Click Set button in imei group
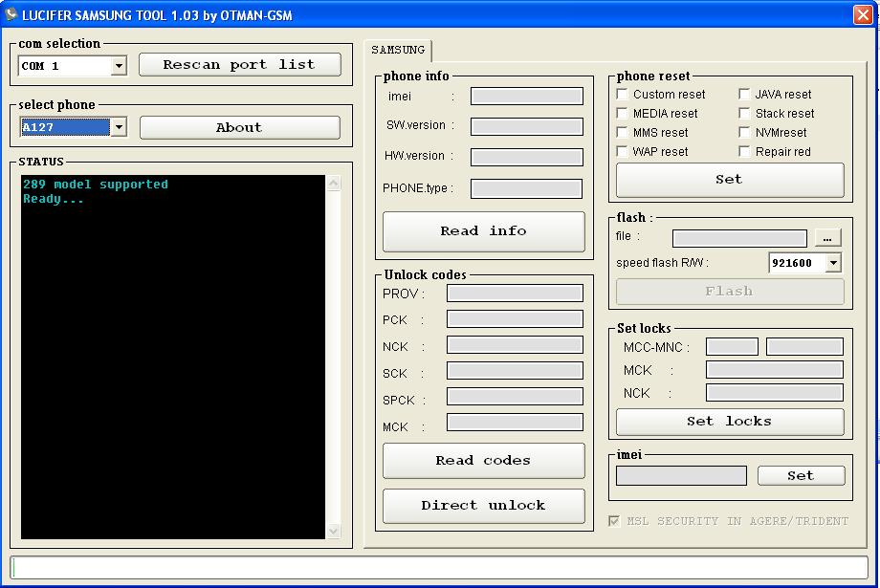Viewport: 880px width, 588px height. (x=801, y=476)
